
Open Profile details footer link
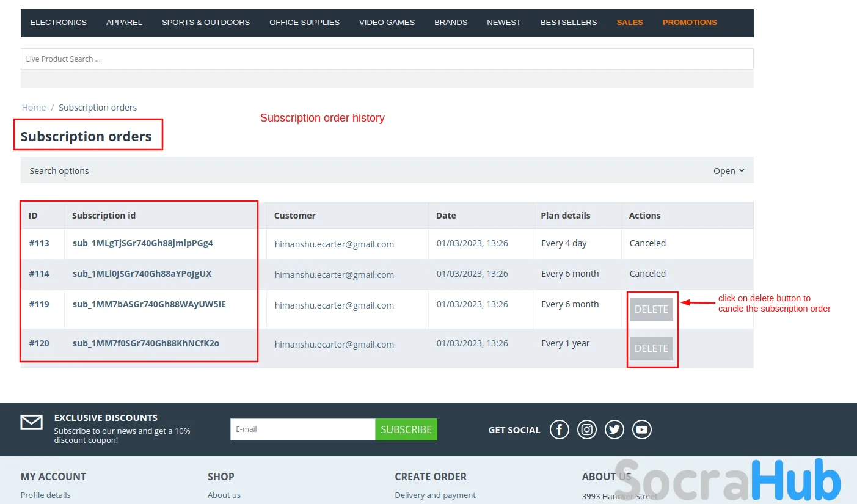coord(46,495)
